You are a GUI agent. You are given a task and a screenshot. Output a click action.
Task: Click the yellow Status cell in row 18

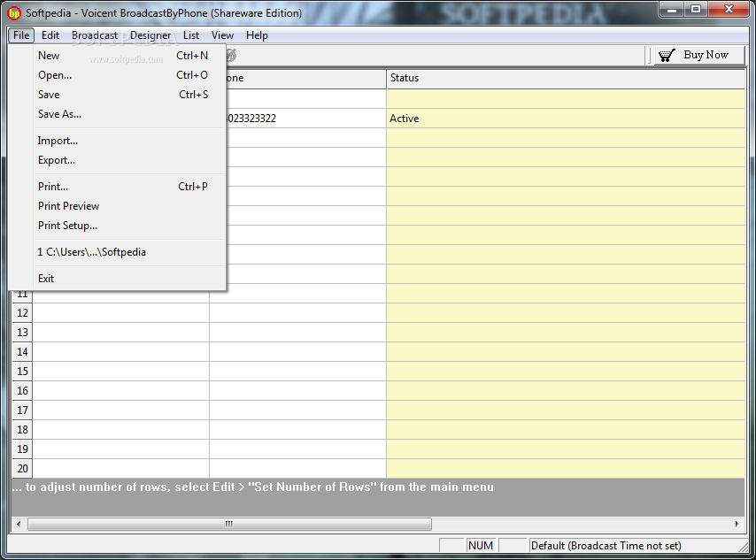566,429
